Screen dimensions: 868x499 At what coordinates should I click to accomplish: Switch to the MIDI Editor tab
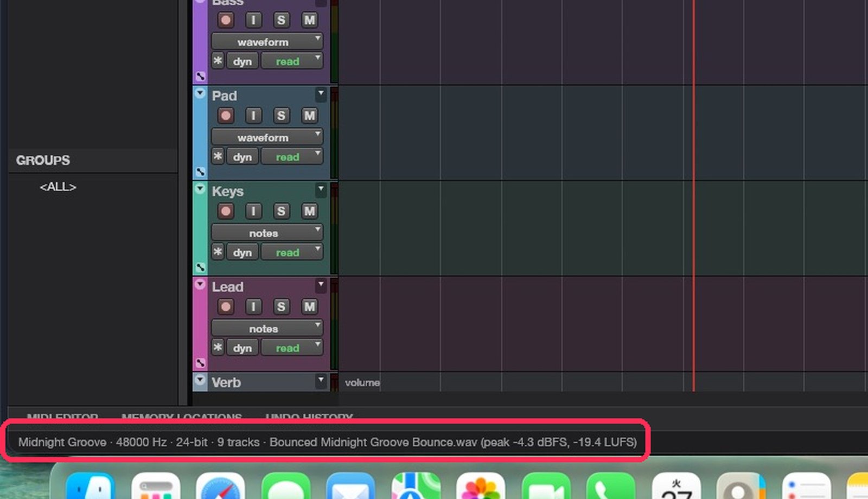pyautogui.click(x=62, y=417)
